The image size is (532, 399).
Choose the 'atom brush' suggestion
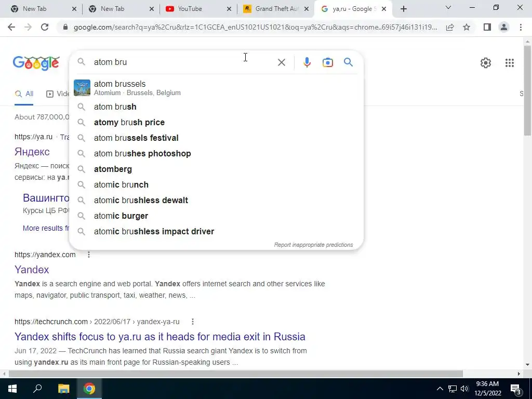coord(216,107)
